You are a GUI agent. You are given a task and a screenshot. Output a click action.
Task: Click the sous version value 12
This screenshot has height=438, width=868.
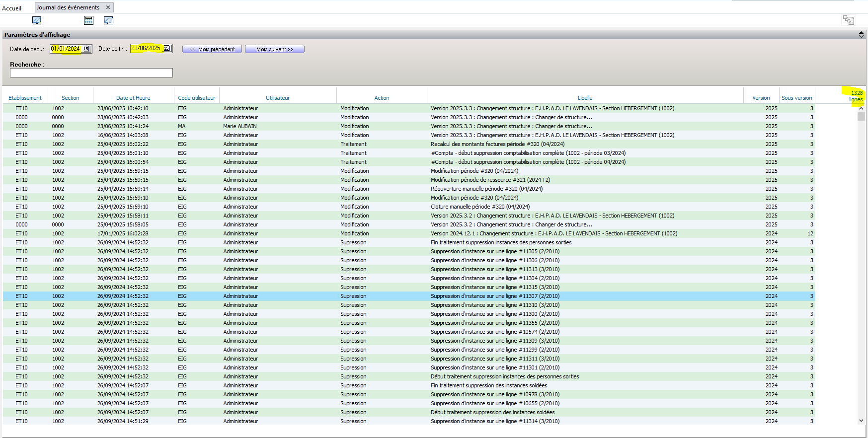(810, 233)
